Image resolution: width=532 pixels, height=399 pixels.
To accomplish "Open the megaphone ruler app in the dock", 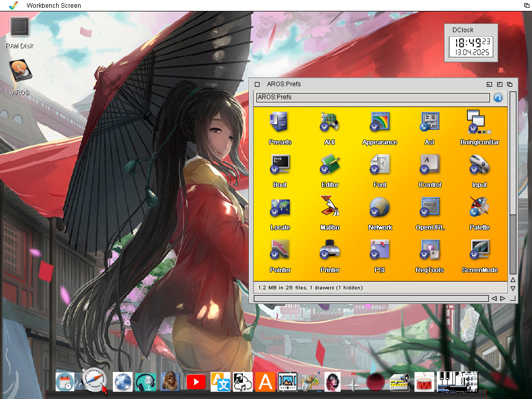I will [400, 382].
